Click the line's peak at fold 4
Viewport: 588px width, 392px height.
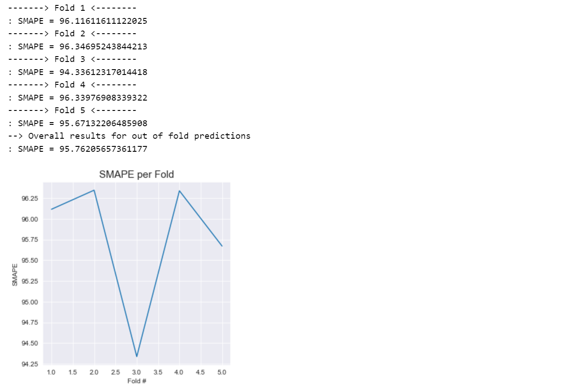click(179, 191)
